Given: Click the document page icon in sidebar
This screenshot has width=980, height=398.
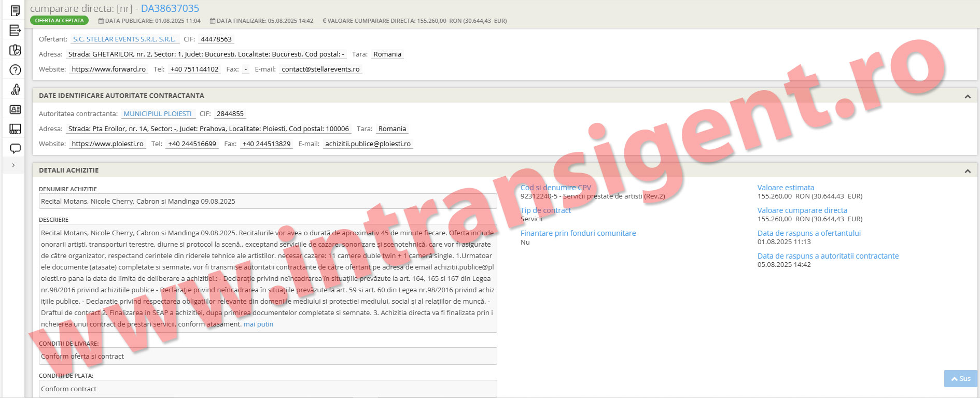Looking at the screenshot, I should point(15,10).
